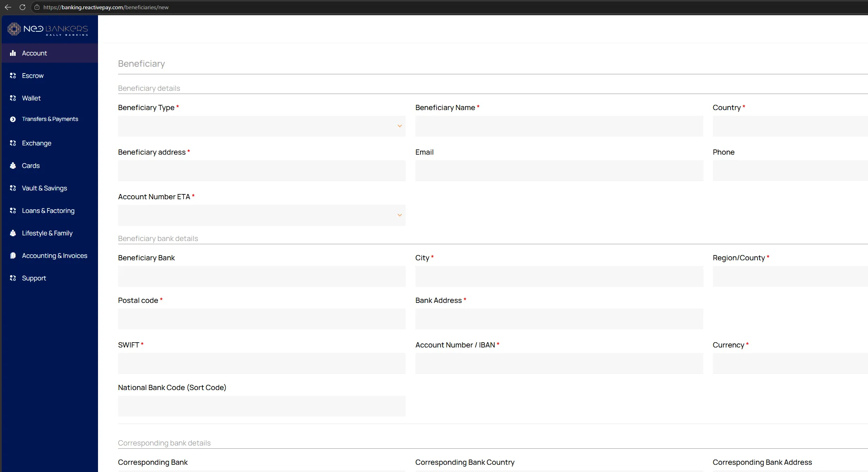This screenshot has width=868, height=472.
Task: Expand the Beneficiary Type dropdown
Action: [x=261, y=126]
